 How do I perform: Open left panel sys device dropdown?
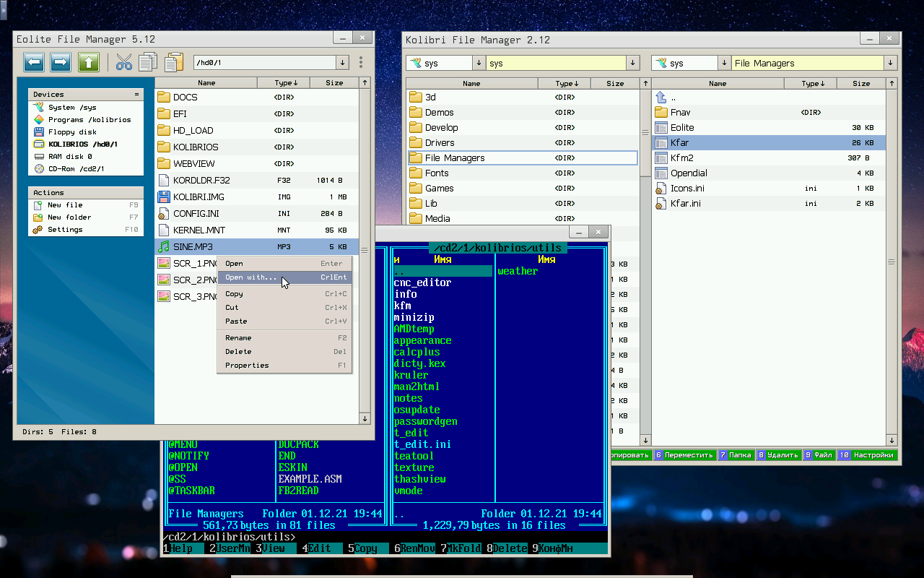click(479, 64)
